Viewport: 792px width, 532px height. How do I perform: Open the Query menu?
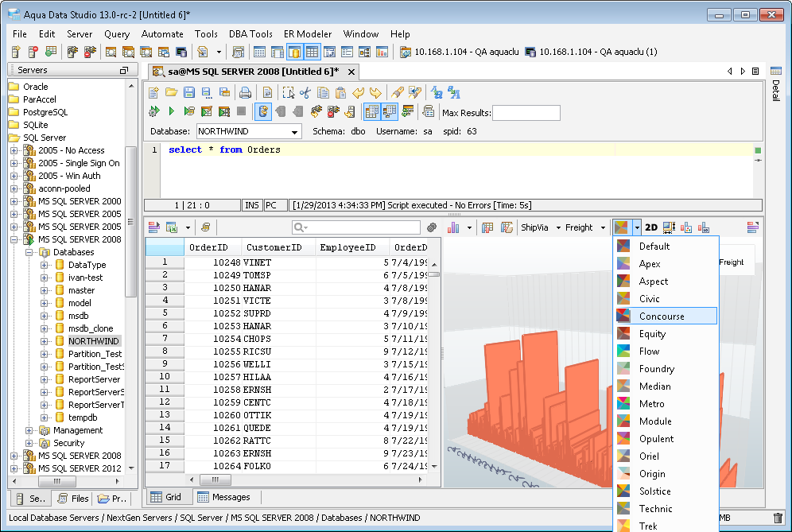117,34
